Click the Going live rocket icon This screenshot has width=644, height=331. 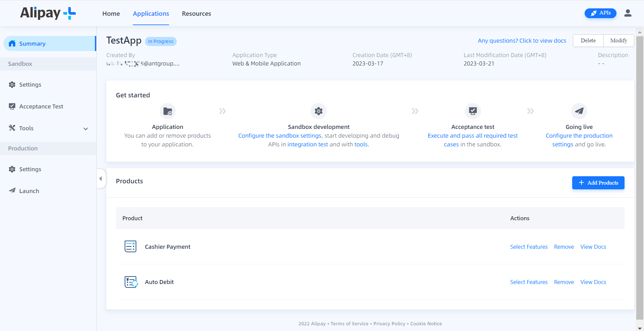point(579,111)
